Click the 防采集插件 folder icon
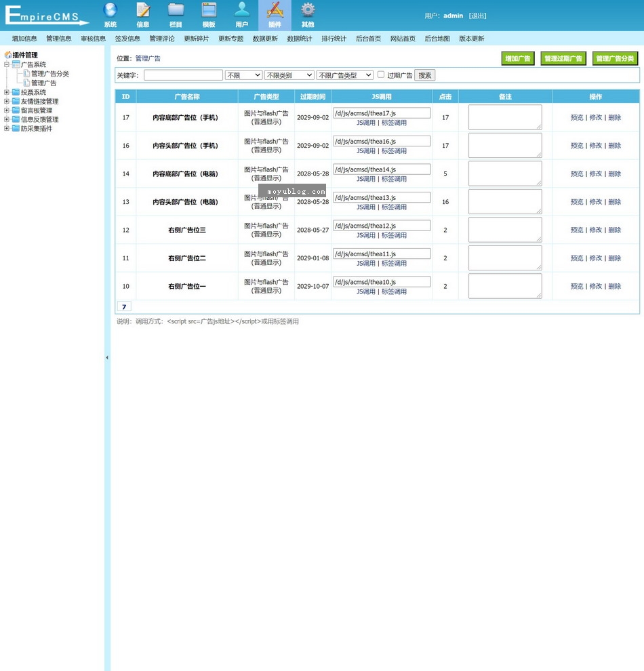Image resolution: width=644 pixels, height=671 pixels. [x=16, y=128]
